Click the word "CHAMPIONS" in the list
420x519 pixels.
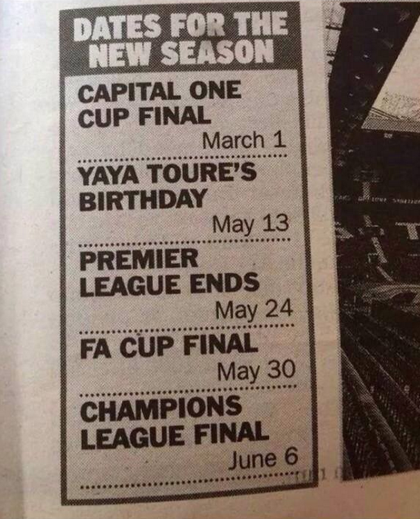tap(161, 408)
